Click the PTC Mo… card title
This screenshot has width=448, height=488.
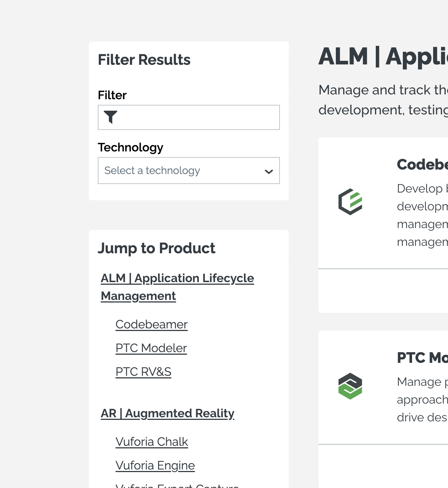pyautogui.click(x=422, y=358)
